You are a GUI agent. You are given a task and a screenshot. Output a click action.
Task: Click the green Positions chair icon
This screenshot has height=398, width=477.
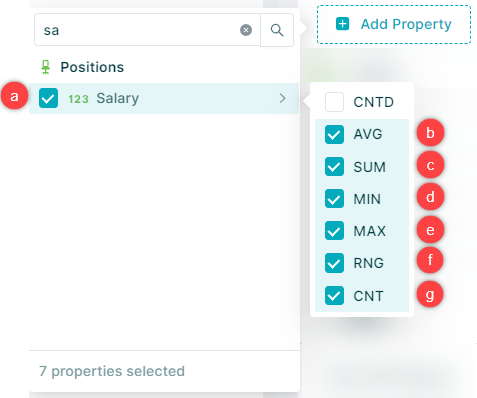coord(46,67)
